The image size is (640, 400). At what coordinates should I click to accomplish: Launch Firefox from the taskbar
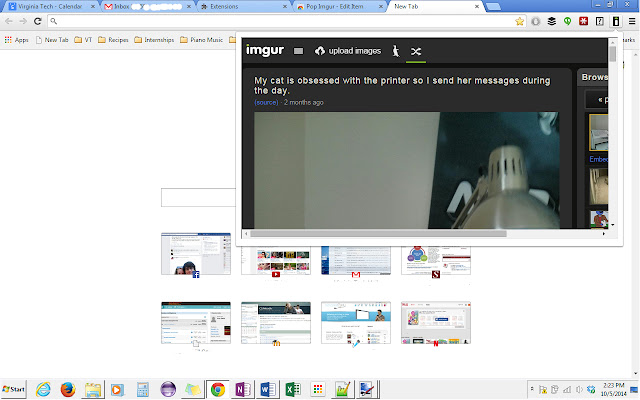click(x=68, y=389)
